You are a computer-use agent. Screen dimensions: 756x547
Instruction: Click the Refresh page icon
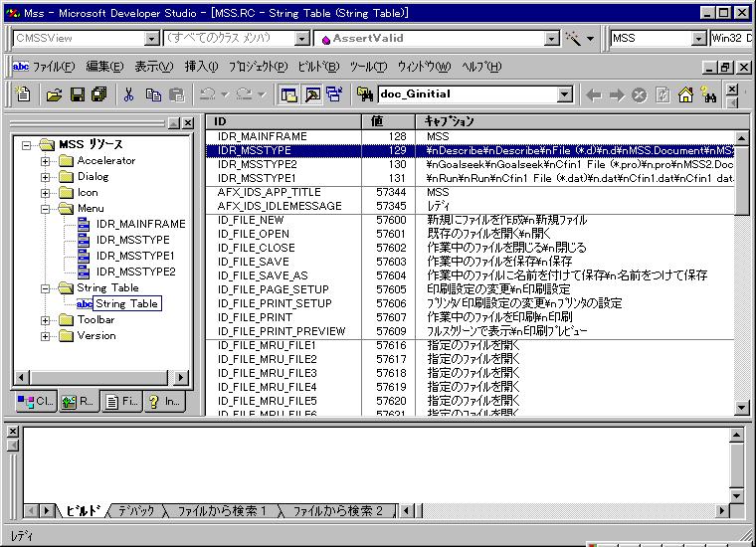(662, 94)
